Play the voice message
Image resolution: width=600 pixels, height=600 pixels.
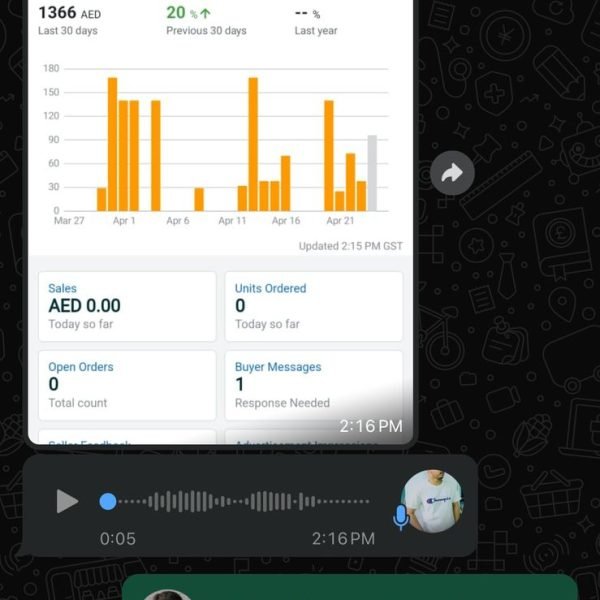pyautogui.click(x=67, y=501)
